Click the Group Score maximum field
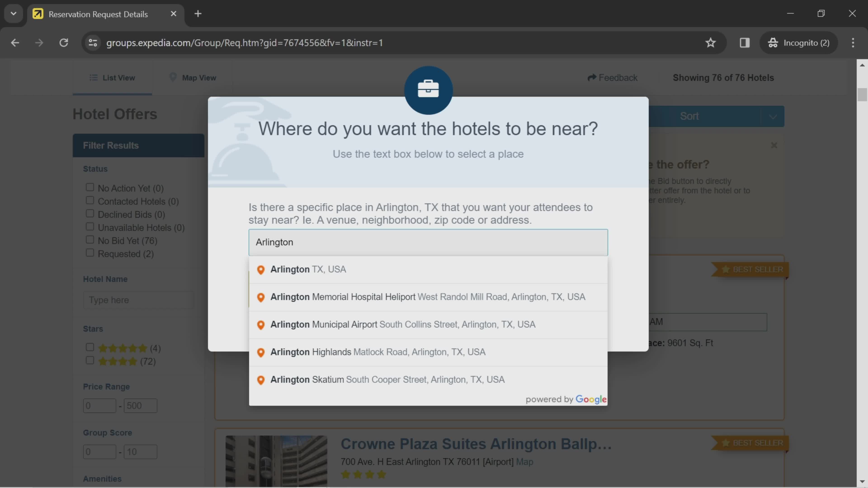 pos(140,452)
